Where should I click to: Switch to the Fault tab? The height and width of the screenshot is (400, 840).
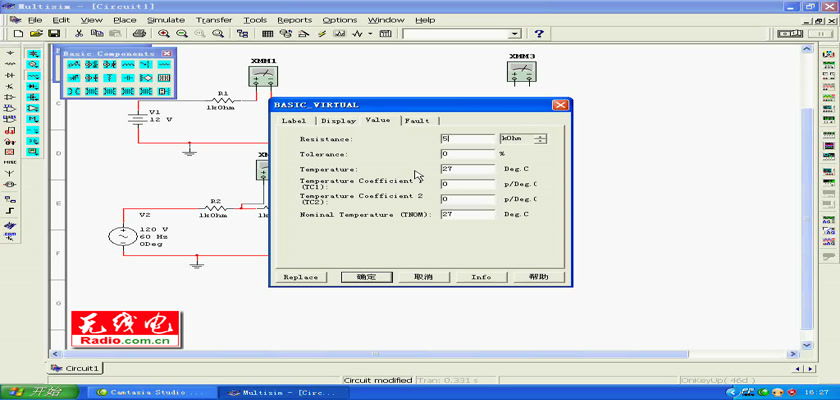coord(417,120)
